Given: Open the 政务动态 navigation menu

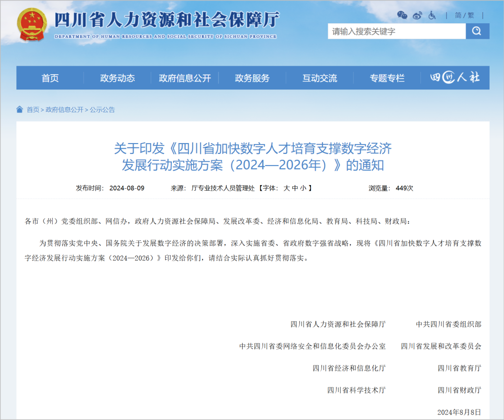Looking at the screenshot, I should click(117, 78).
